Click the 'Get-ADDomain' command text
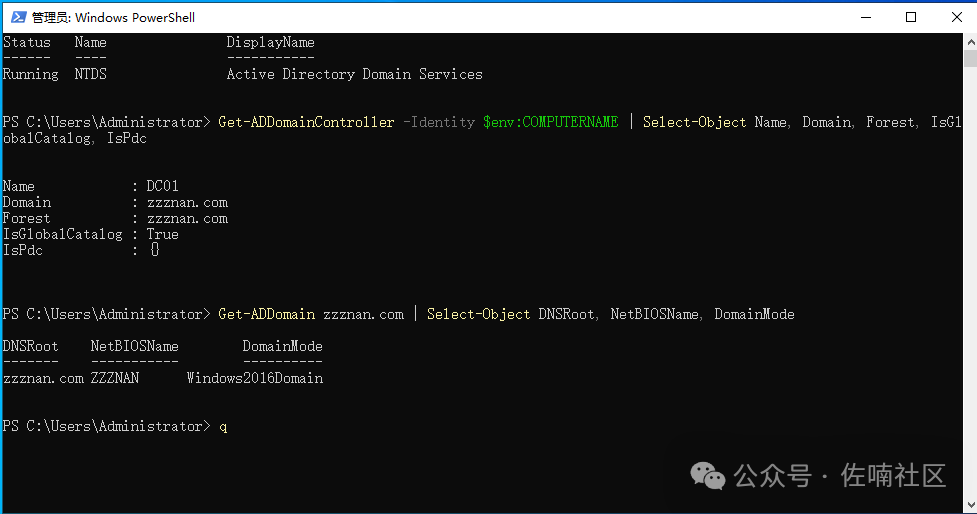The width and height of the screenshot is (977, 514). (266, 314)
